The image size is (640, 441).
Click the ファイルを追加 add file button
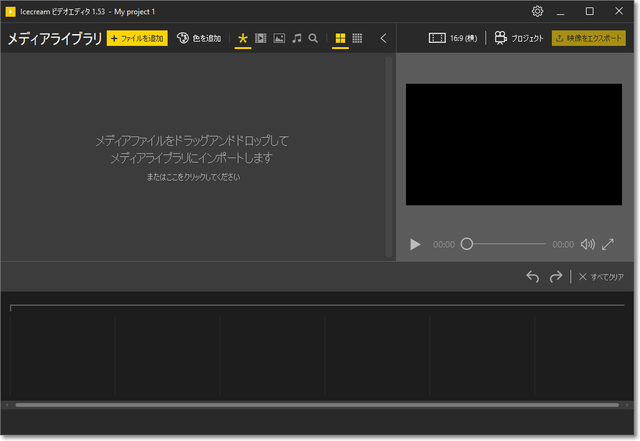coord(137,38)
